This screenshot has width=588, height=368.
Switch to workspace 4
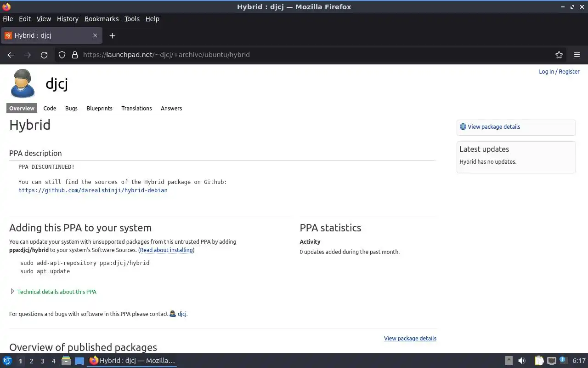pos(53,361)
